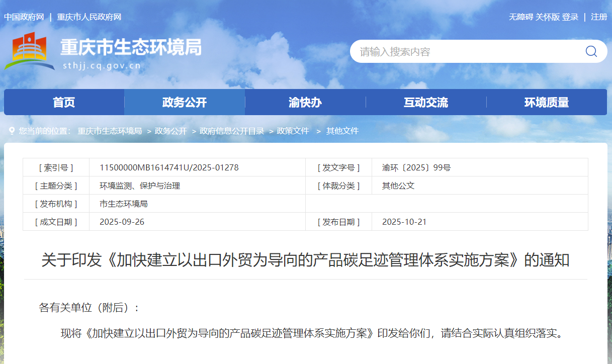
Task: Click the search input field
Action: point(468,52)
